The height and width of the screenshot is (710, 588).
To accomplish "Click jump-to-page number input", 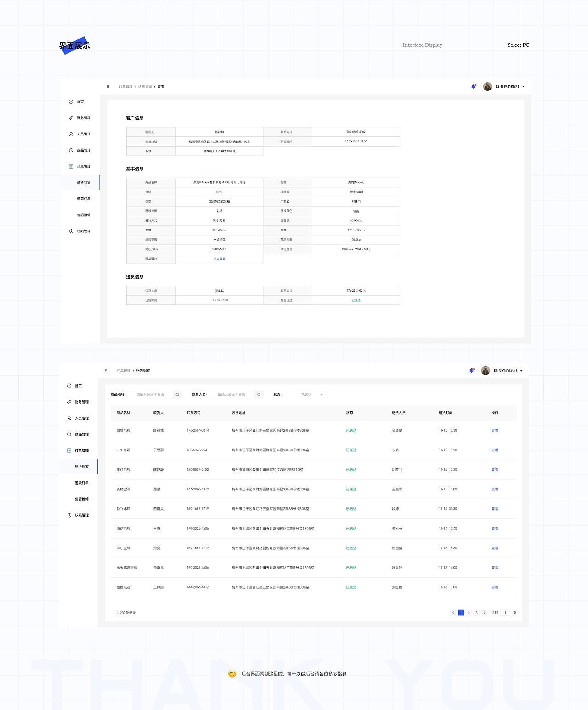I will click(x=505, y=613).
